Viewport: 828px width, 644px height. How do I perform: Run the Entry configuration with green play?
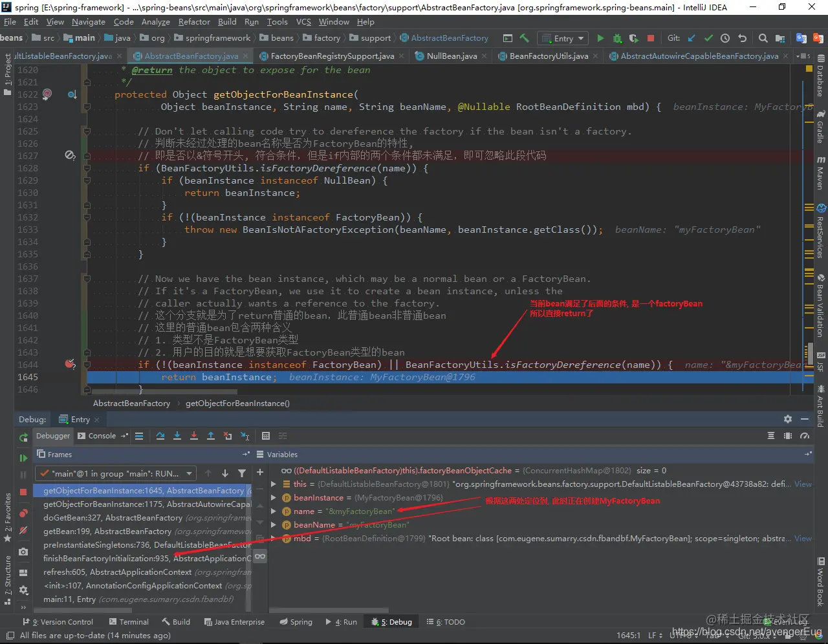(x=600, y=38)
